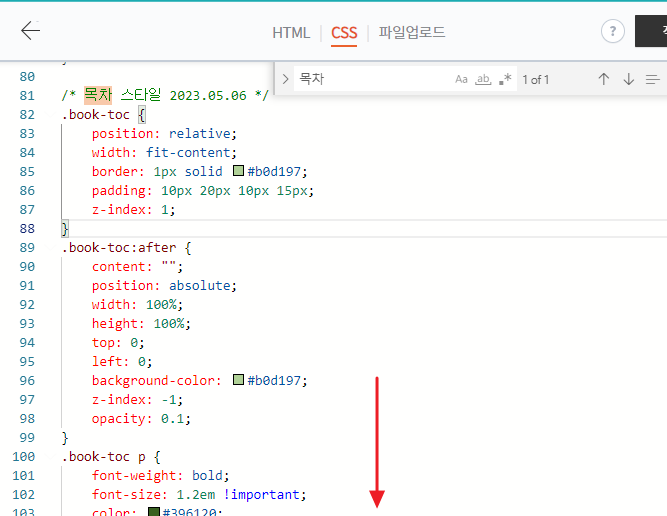
Task: Click line number 99 in the gutter
Action: pos(27,437)
